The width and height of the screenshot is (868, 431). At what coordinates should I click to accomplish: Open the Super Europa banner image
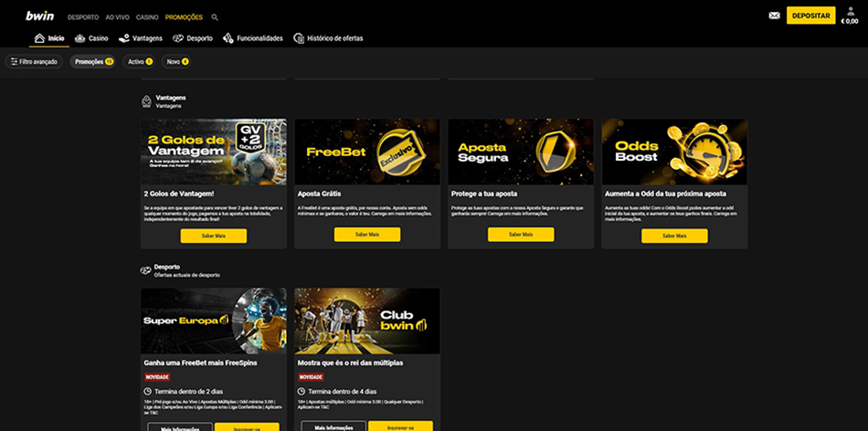[x=214, y=321]
